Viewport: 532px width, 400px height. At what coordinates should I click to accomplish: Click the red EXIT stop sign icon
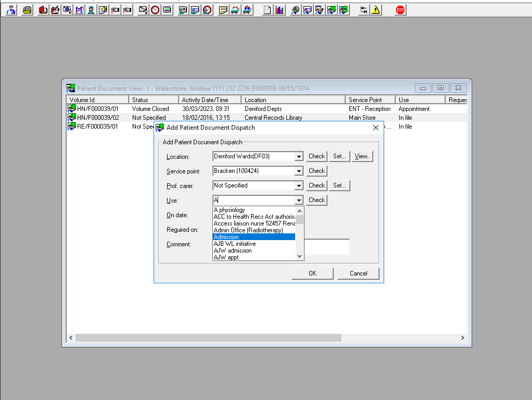[x=400, y=10]
